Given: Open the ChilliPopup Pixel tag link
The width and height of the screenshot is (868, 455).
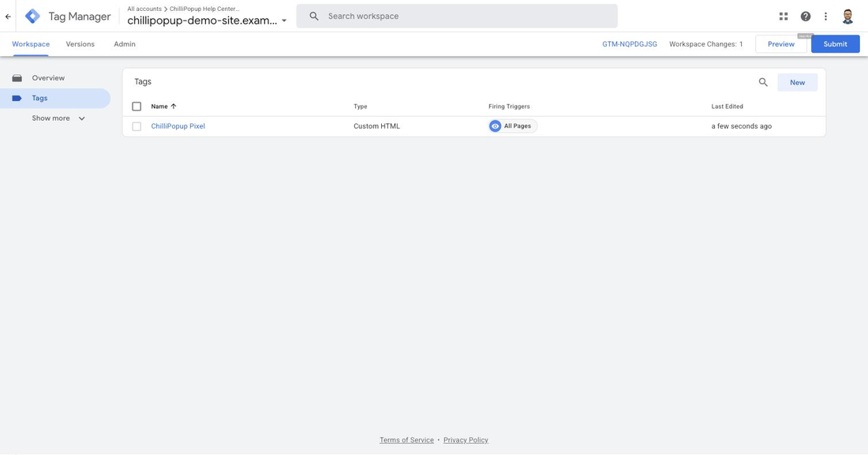Looking at the screenshot, I should click(x=178, y=126).
